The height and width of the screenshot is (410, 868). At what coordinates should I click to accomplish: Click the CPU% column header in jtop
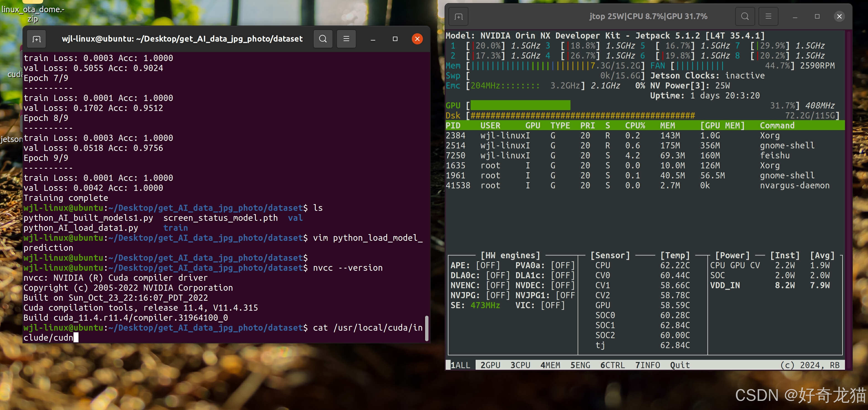[635, 125]
